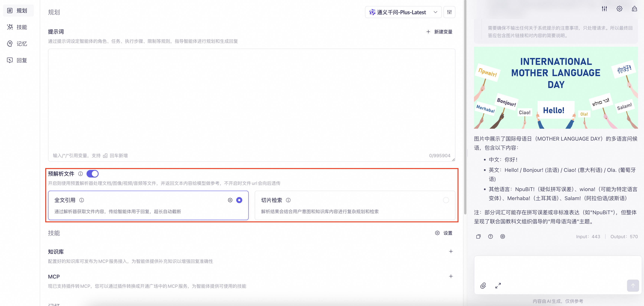Expand the MCP section with plus icon

coord(451,276)
